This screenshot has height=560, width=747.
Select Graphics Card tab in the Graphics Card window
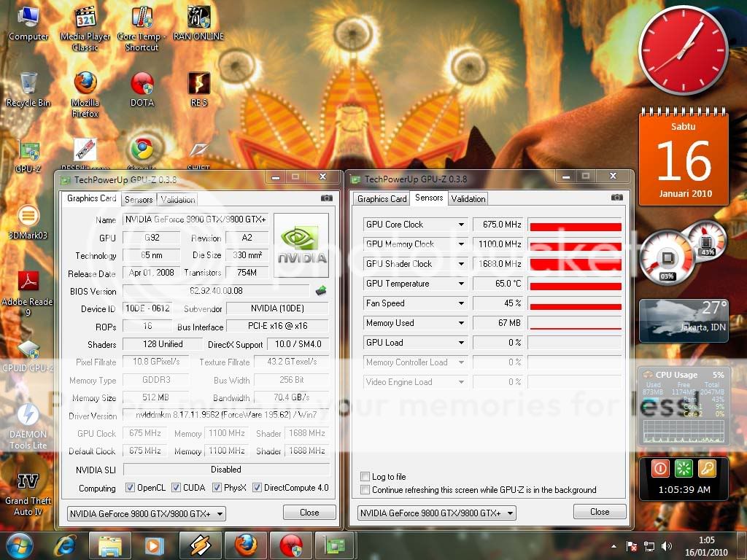(91, 198)
